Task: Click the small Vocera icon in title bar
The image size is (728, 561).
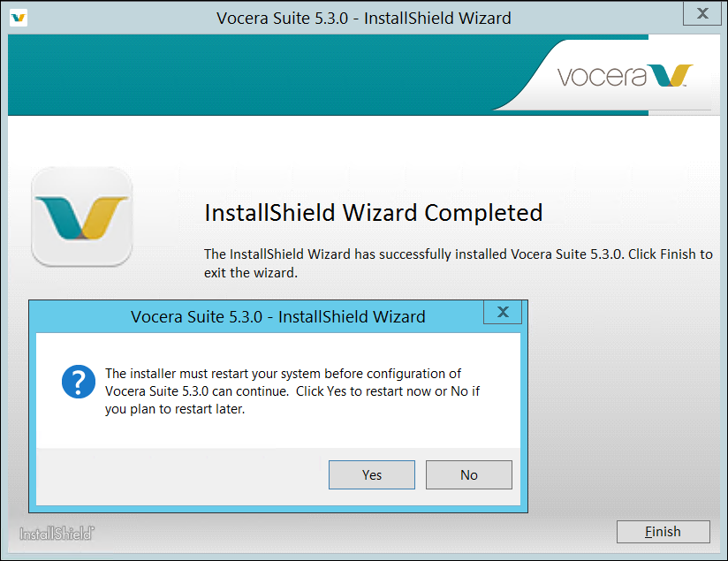Action: 18,17
